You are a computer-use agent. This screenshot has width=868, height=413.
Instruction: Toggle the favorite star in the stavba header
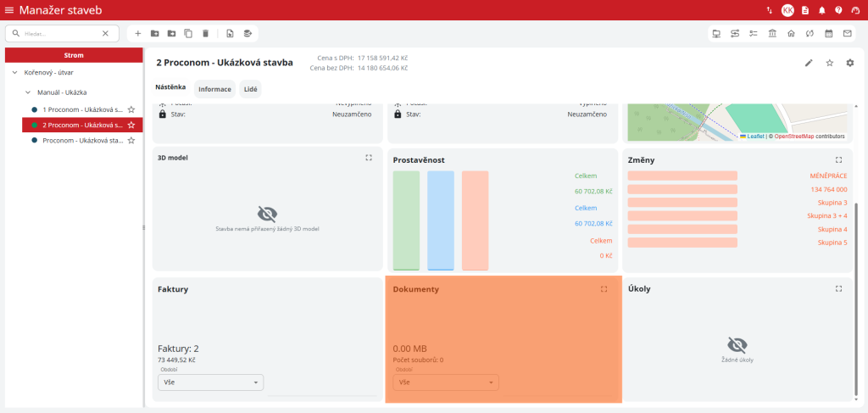[x=830, y=63]
